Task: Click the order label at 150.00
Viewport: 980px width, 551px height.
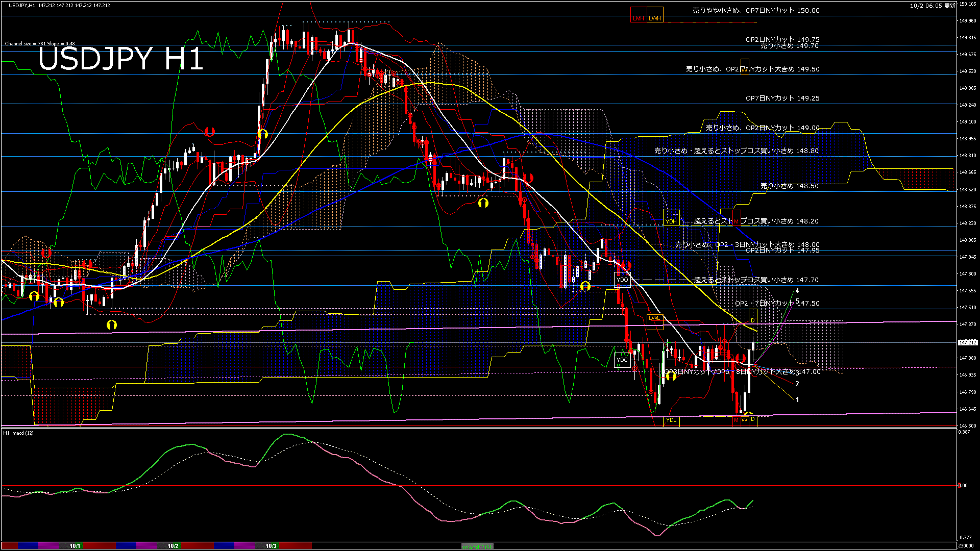Action: tap(755, 10)
